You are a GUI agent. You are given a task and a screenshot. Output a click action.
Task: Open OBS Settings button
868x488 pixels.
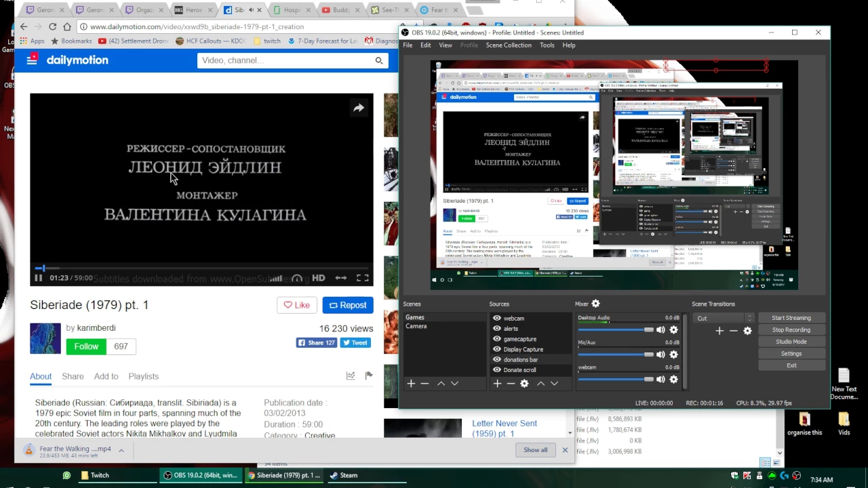coord(791,353)
